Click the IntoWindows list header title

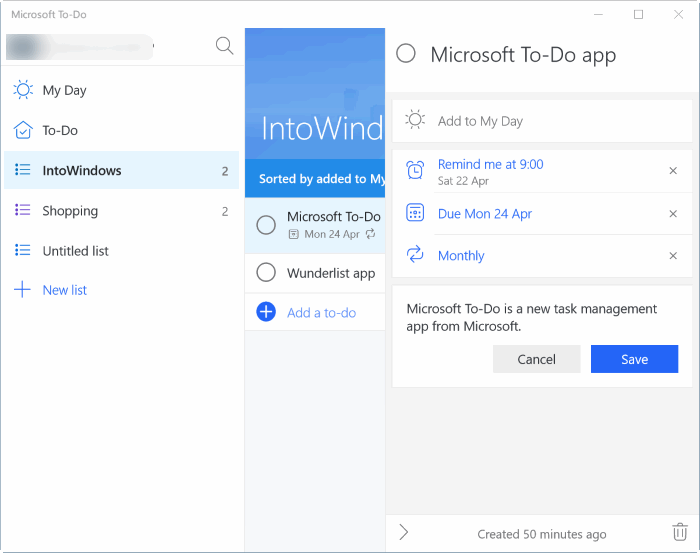321,129
